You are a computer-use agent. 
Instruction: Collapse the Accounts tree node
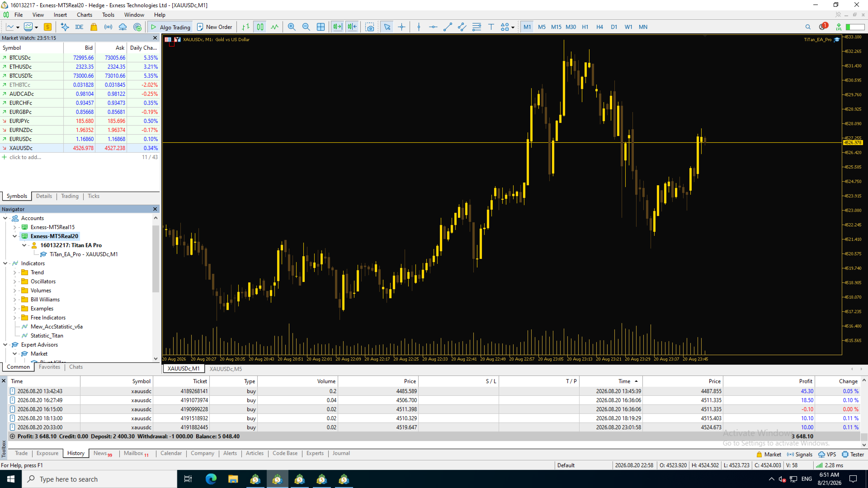(5, 218)
